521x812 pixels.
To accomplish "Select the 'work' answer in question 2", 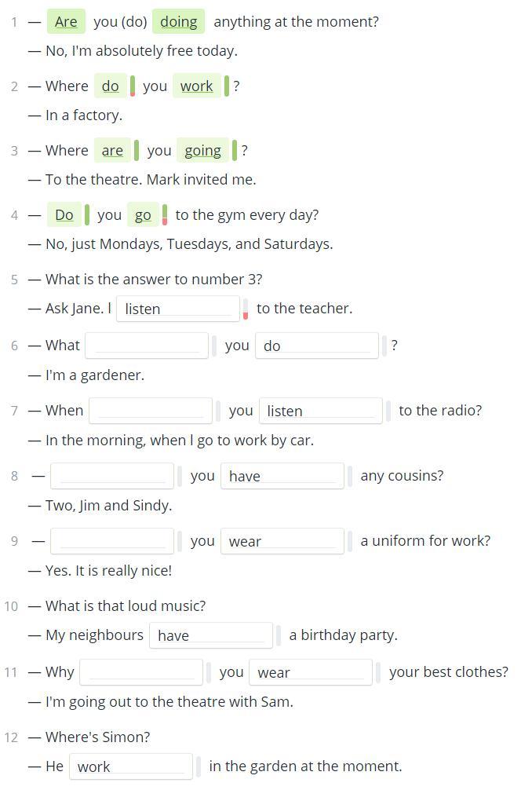I will click(197, 86).
